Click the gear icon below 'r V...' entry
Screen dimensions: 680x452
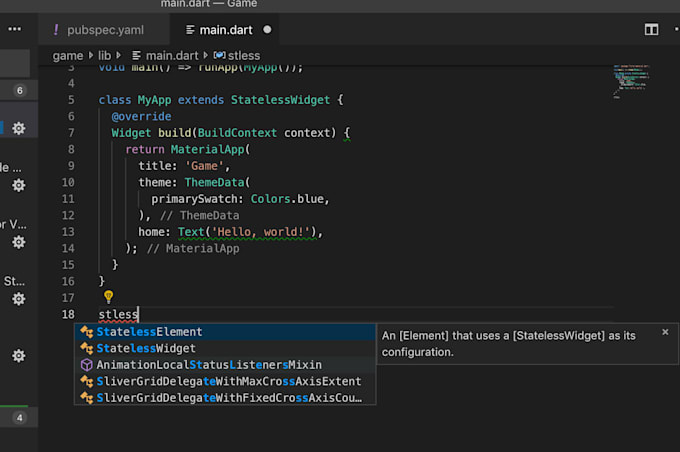click(x=19, y=242)
